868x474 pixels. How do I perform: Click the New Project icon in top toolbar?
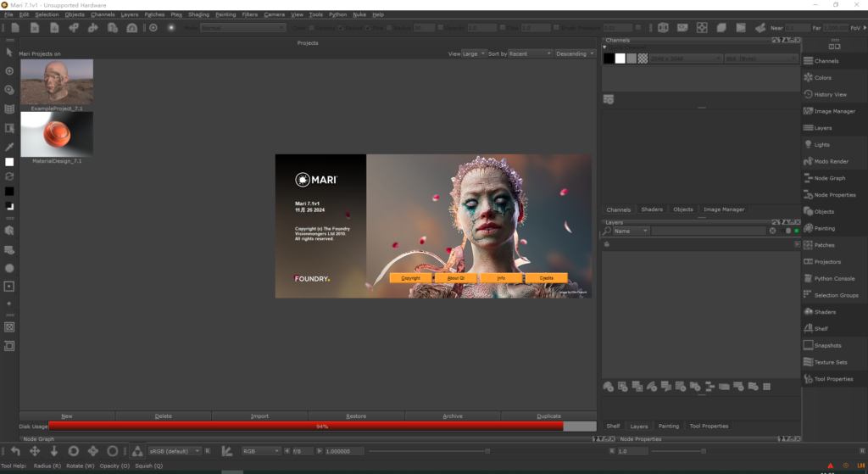15,28
